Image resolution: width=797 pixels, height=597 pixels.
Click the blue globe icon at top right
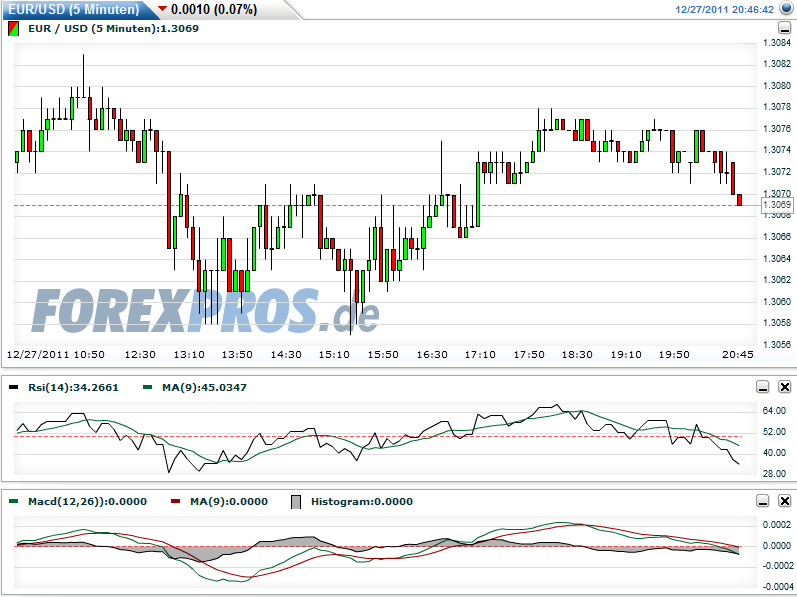[x=786, y=8]
